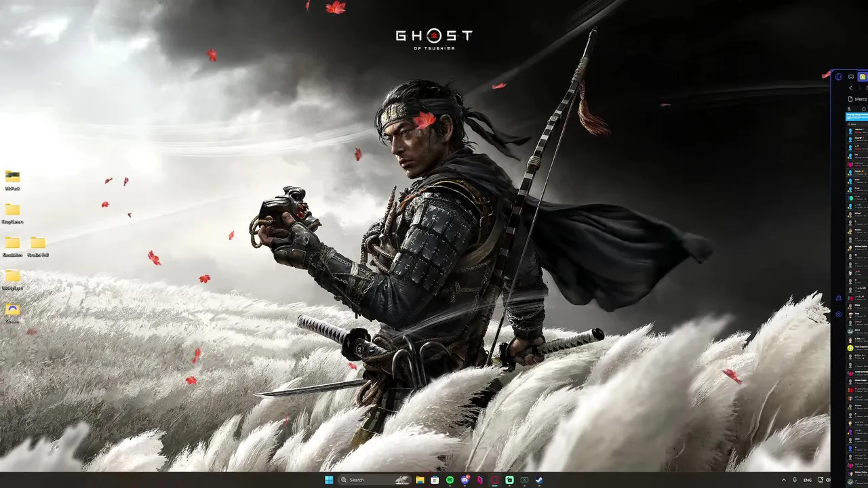The height and width of the screenshot is (488, 868).
Task: Click the Opera logo menu in browser window
Action: tap(839, 77)
